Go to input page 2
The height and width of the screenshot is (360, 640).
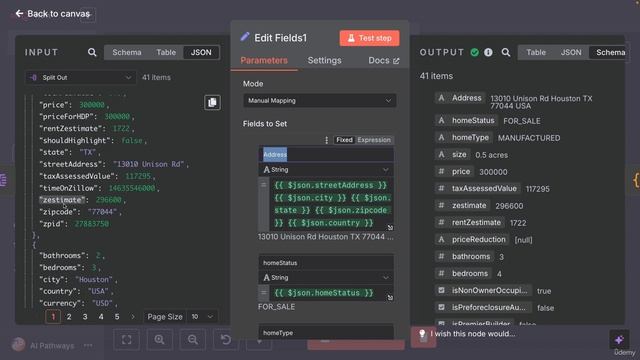69,317
